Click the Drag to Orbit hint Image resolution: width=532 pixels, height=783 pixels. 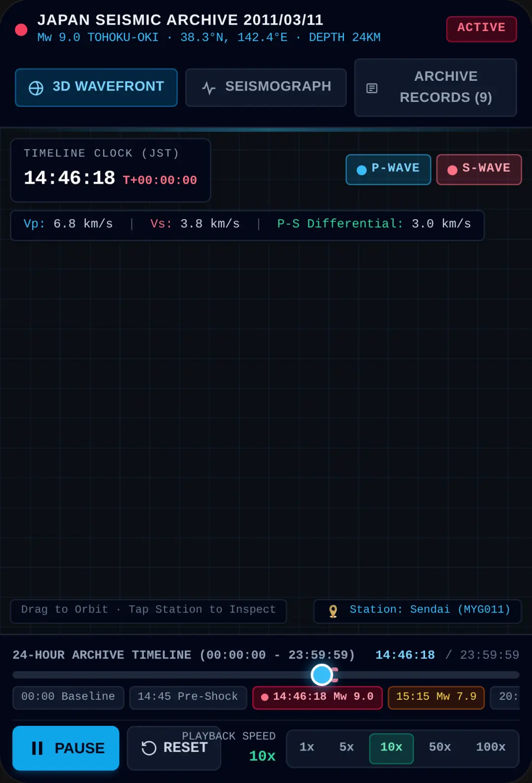148,611
